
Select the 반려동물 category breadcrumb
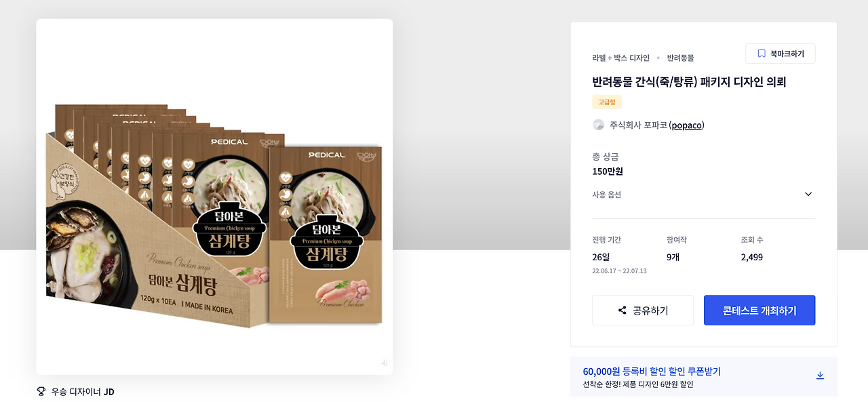point(680,58)
